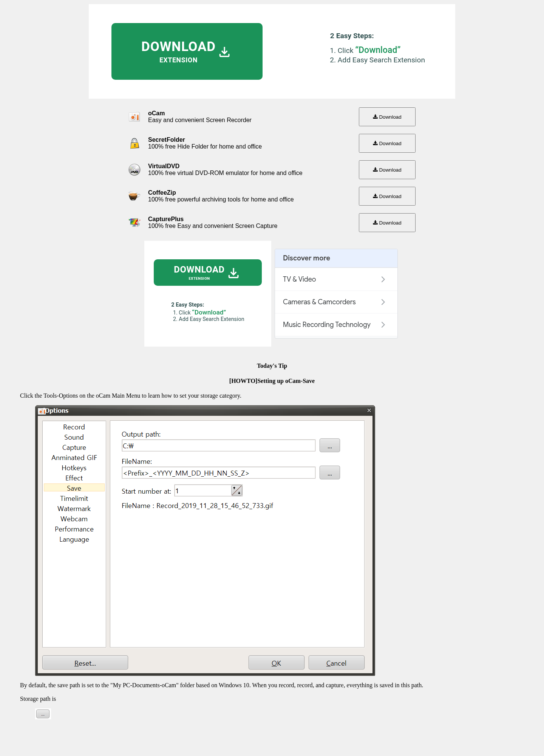Open the Effect options section

coord(74,478)
